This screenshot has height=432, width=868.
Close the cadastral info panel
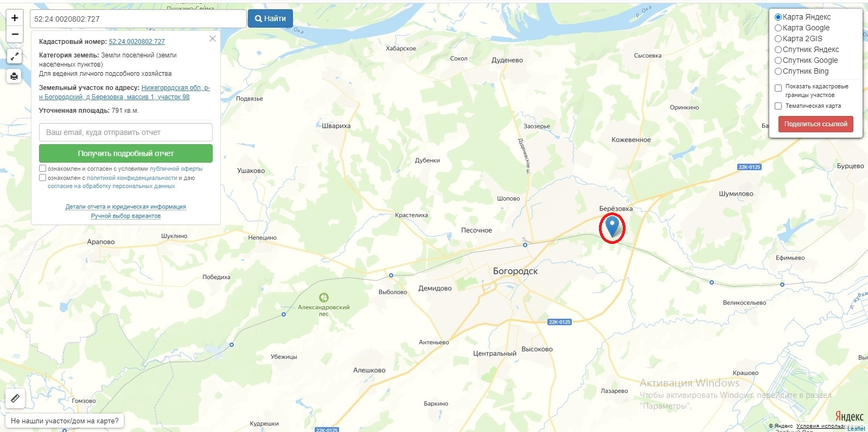coord(213,38)
